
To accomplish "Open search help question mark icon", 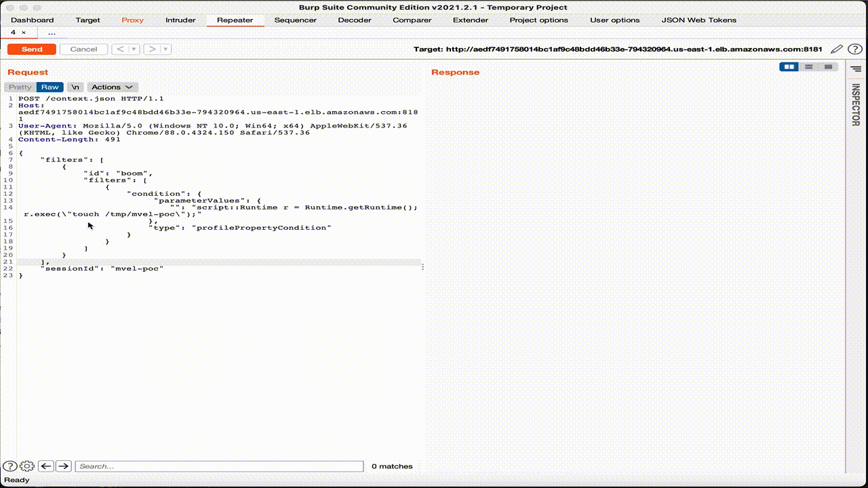I will pyautogui.click(x=10, y=466).
